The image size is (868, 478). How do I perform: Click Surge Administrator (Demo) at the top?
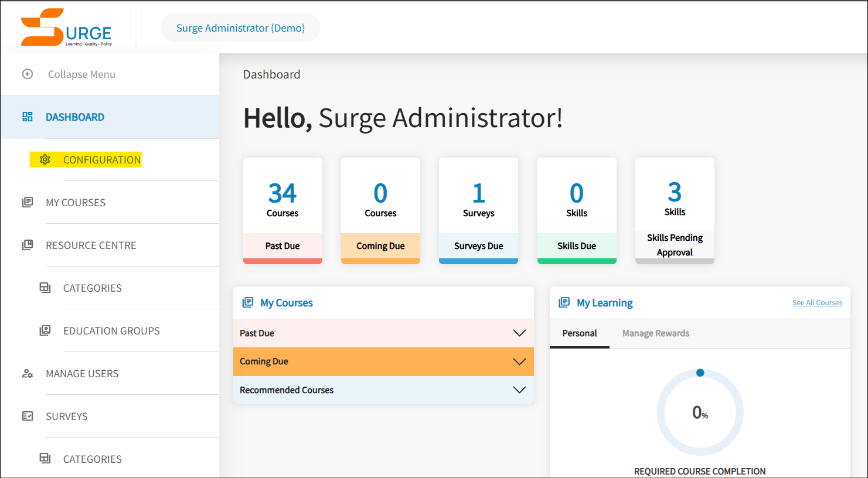[240, 28]
